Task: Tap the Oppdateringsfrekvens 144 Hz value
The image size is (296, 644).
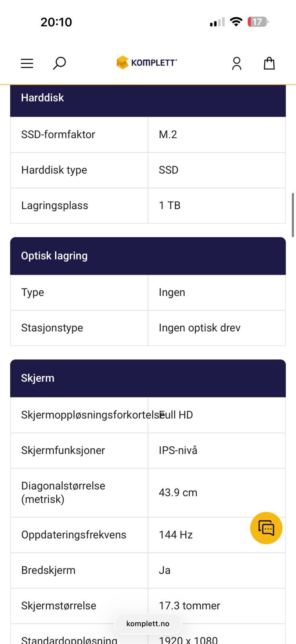Action: [x=176, y=535]
